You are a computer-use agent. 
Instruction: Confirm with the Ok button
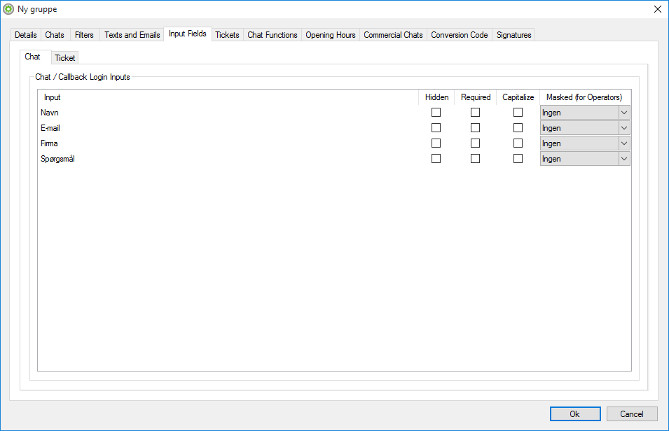tap(575, 414)
